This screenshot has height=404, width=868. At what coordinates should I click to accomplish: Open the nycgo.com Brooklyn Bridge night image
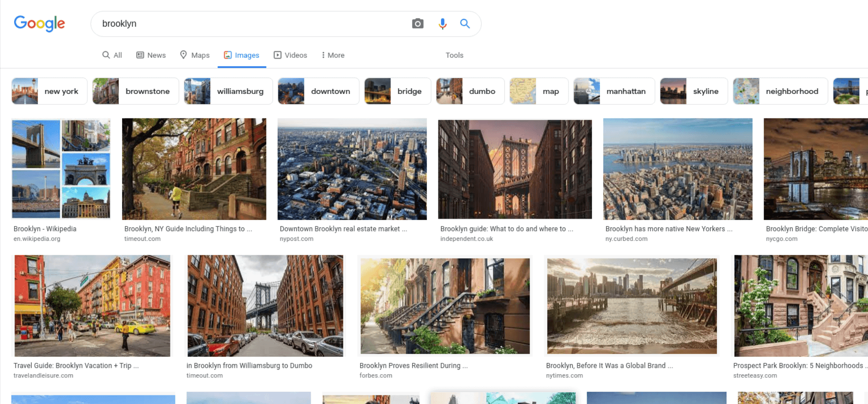pyautogui.click(x=816, y=169)
